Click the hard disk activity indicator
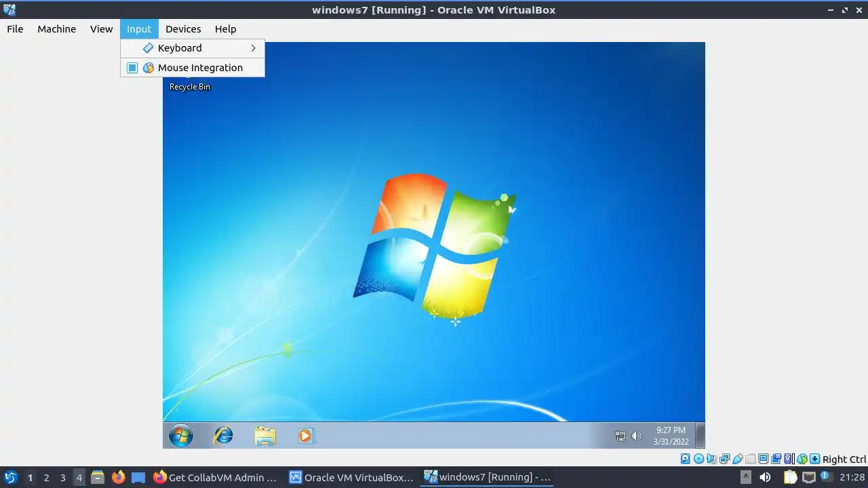This screenshot has height=488, width=868. 685,459
